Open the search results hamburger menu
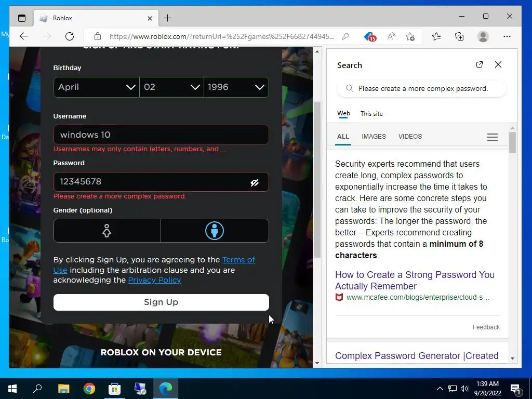This screenshot has height=399, width=532. [x=493, y=137]
